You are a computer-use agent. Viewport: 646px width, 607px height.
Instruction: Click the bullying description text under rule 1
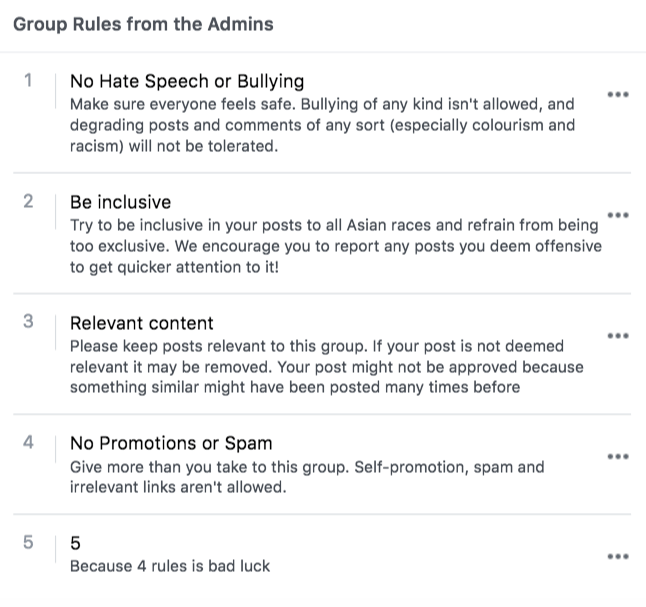pos(322,125)
